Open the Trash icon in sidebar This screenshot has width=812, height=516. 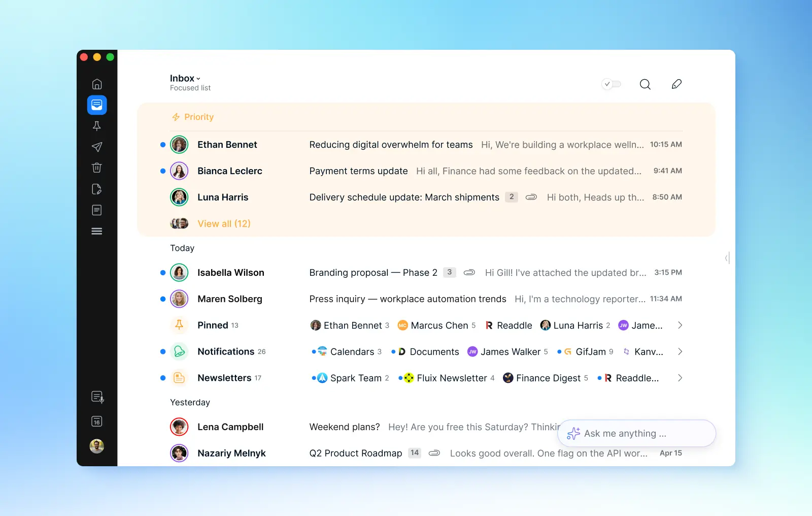pos(97,168)
